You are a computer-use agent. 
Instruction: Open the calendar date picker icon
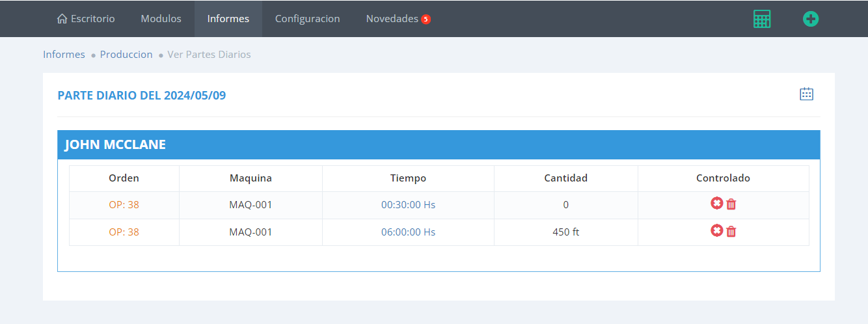806,94
